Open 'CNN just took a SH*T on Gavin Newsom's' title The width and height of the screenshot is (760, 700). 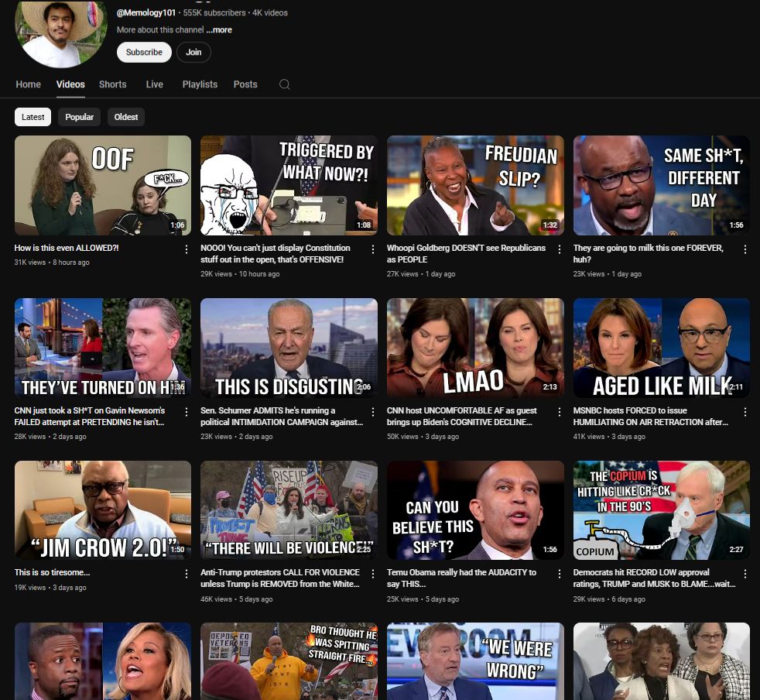[x=90, y=417]
